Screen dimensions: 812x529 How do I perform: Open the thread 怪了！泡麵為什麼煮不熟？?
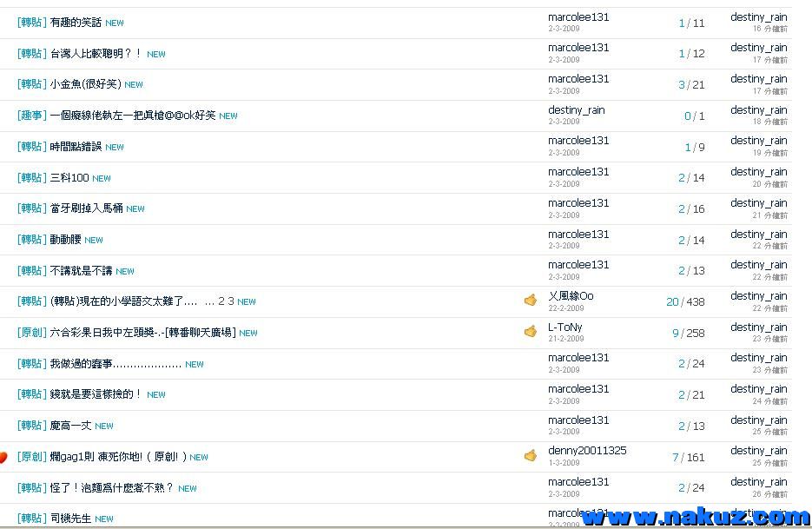(112, 487)
